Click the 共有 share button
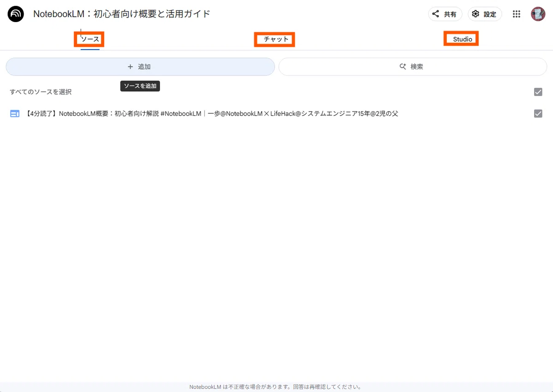The width and height of the screenshot is (553, 392). [x=445, y=14]
